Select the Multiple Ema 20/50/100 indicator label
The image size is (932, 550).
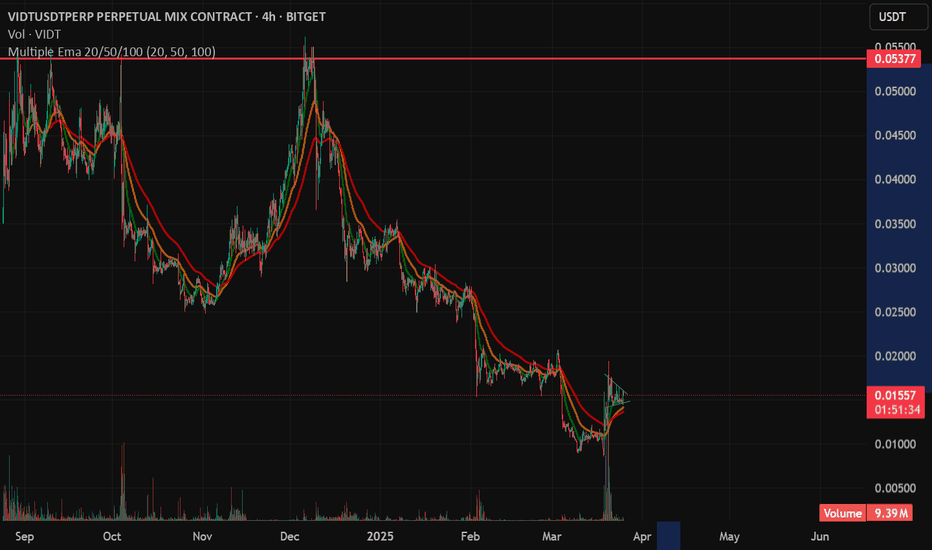pos(112,52)
